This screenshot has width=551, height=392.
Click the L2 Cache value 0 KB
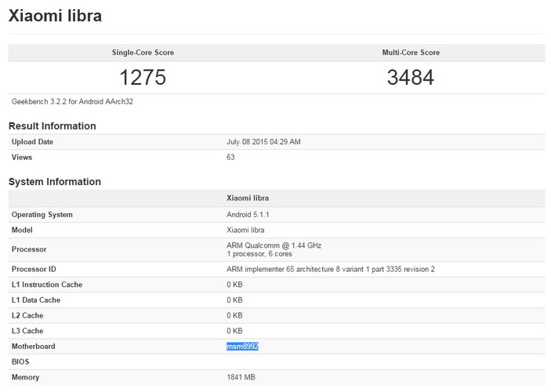pyautogui.click(x=234, y=316)
